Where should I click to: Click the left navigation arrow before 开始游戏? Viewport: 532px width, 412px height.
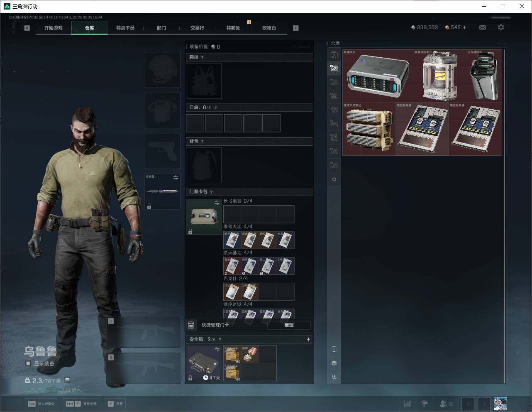[27, 28]
